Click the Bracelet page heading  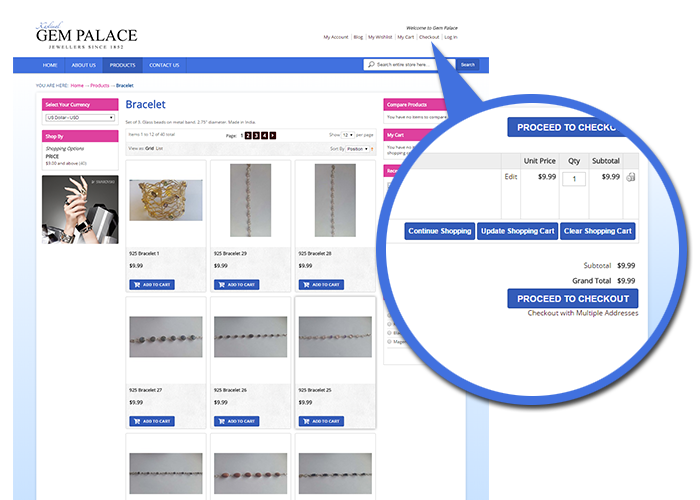pos(146,104)
